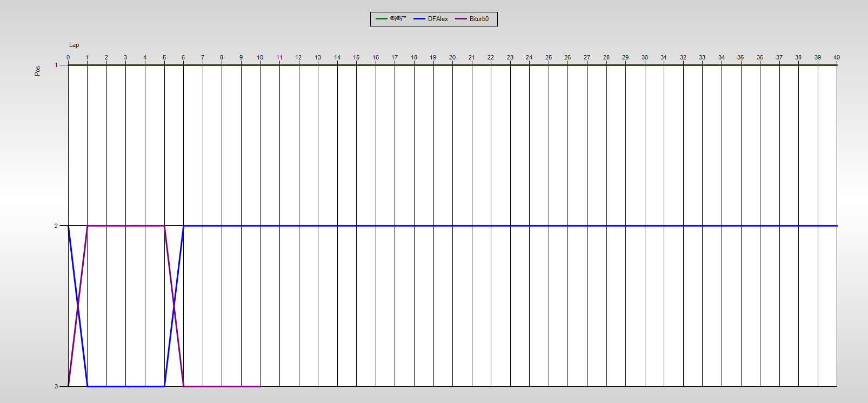Click lap number 2 on the lap axis

point(106,57)
